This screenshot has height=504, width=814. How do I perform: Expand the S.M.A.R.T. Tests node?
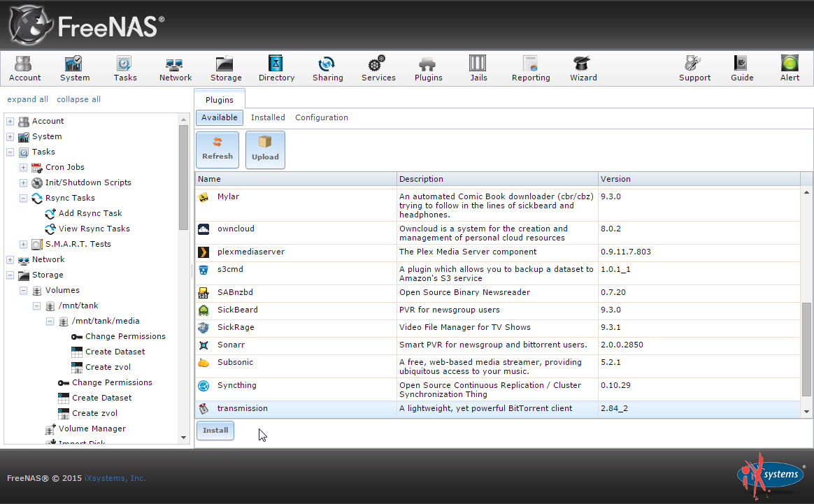(x=23, y=244)
